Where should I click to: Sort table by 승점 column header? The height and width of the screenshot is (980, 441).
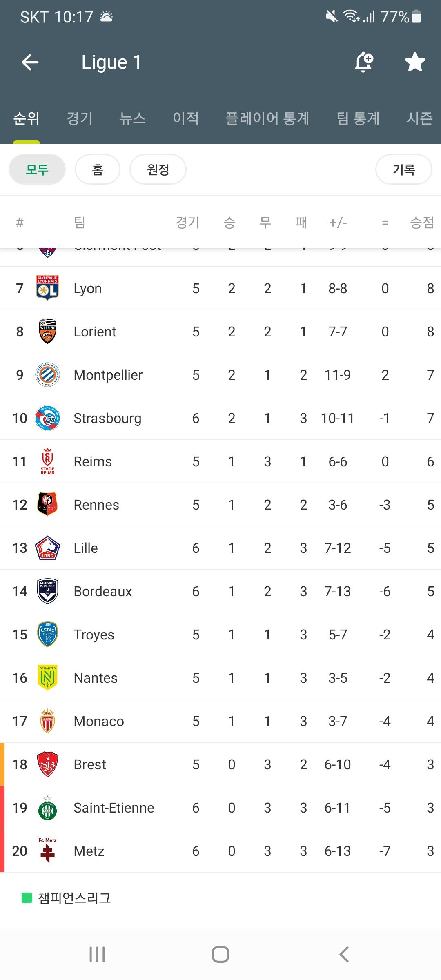pyautogui.click(x=422, y=223)
